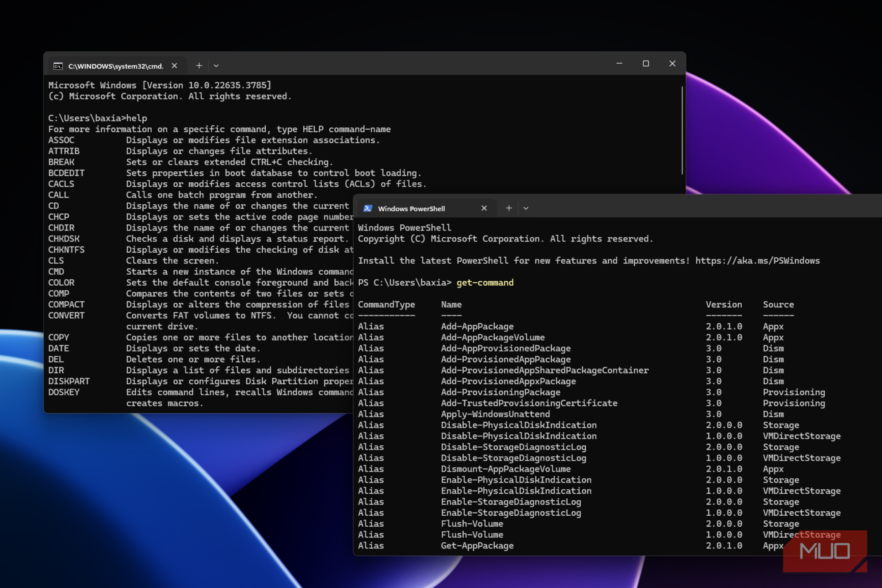This screenshot has width=882, height=588.
Task: Add new tab in Command Prompt window
Action: (x=199, y=66)
